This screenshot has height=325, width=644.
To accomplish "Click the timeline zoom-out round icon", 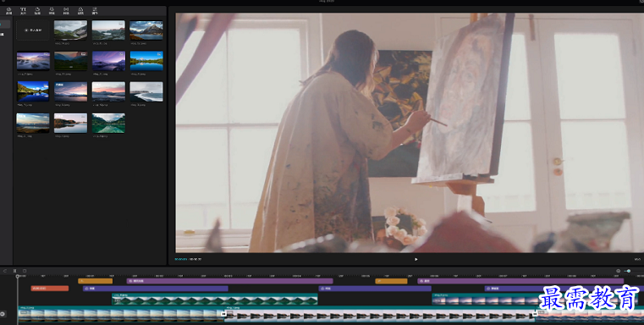I will pyautogui.click(x=618, y=271).
